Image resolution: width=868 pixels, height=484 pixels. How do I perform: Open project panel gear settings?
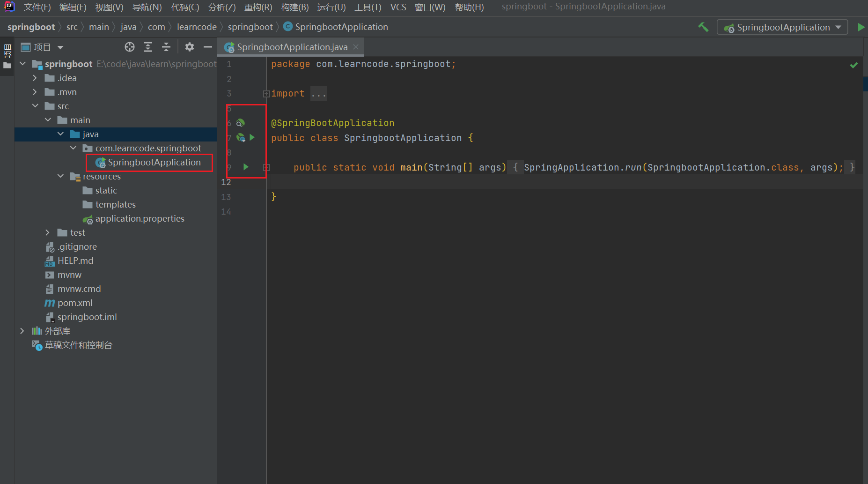click(x=189, y=47)
